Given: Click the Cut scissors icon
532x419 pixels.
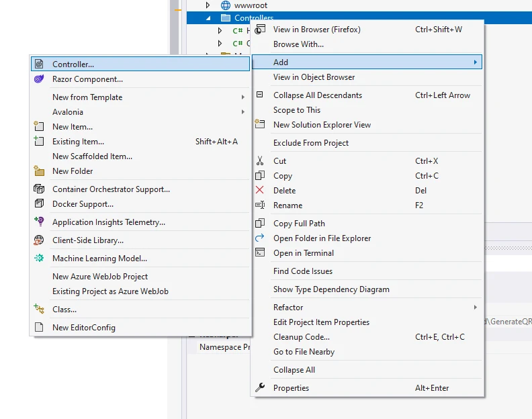Looking at the screenshot, I should tap(260, 161).
